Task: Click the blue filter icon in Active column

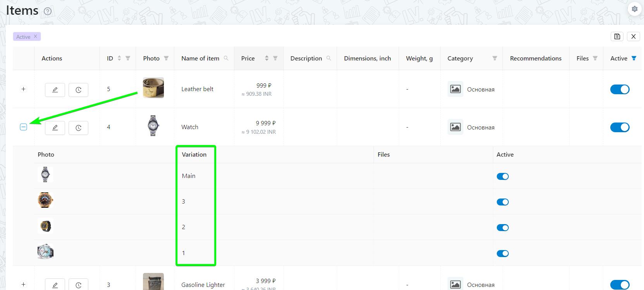Action: pos(634,58)
